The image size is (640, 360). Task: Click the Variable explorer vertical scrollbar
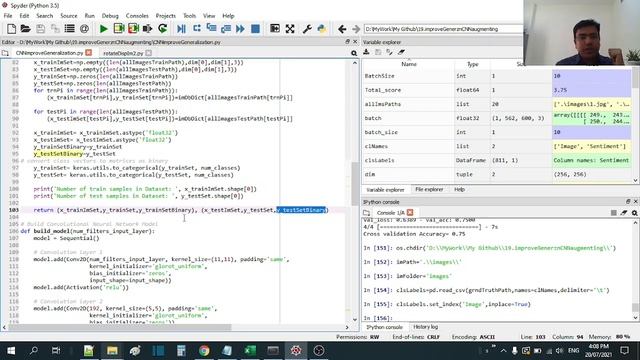[636, 78]
